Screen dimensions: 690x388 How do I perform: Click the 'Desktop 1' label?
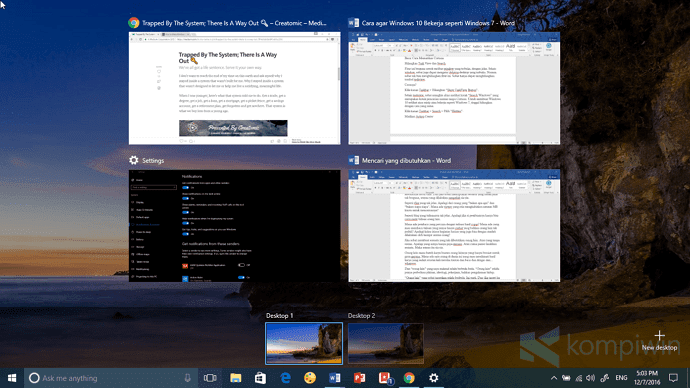[279, 316]
